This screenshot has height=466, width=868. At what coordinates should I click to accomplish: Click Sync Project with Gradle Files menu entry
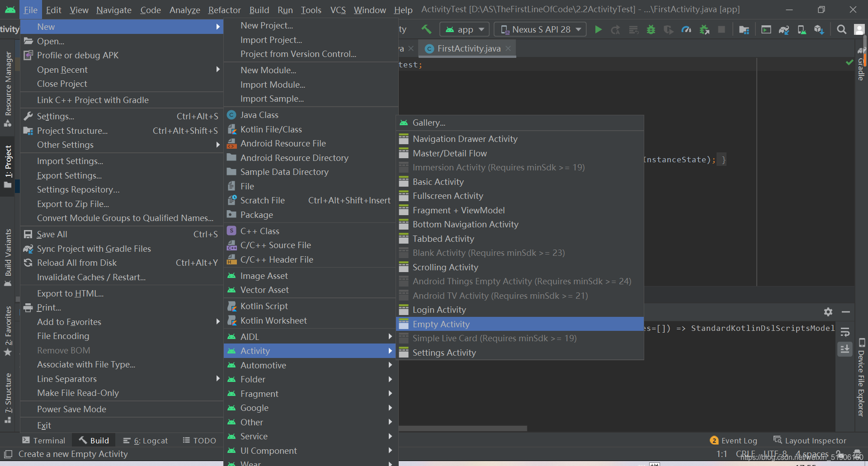coord(122,249)
